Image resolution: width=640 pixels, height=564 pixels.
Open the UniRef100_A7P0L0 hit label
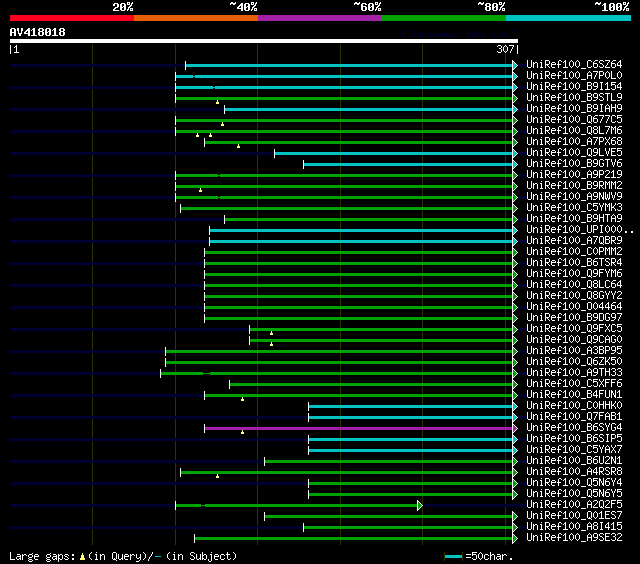click(x=574, y=75)
